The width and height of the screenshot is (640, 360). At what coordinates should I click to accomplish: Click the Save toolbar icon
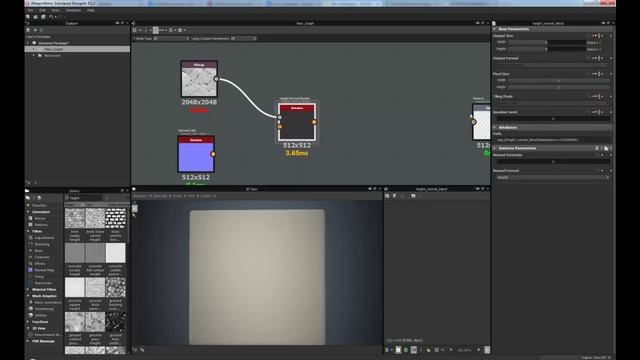pos(43,17)
